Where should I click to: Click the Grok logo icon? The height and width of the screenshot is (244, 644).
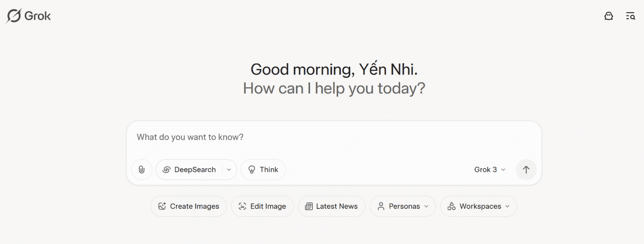pos(13,16)
